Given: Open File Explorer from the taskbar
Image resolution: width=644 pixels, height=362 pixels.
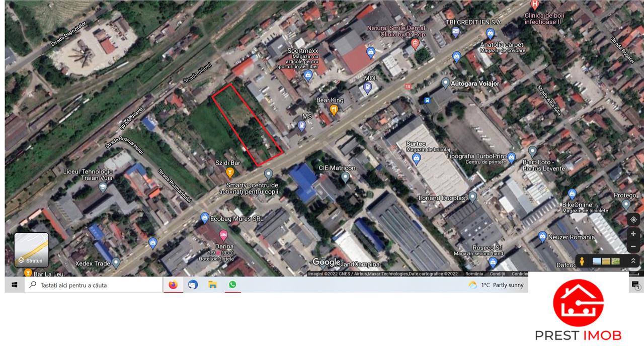Looking at the screenshot, I should point(213,285).
